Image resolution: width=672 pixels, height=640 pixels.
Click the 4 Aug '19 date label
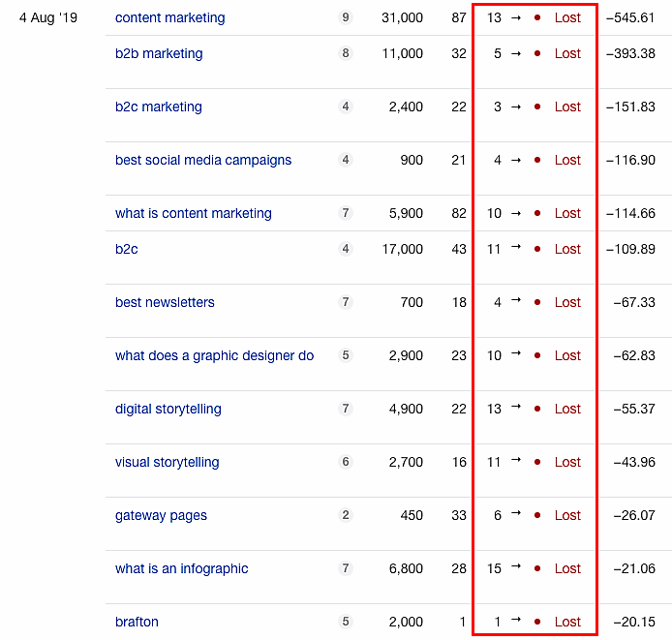(47, 17)
